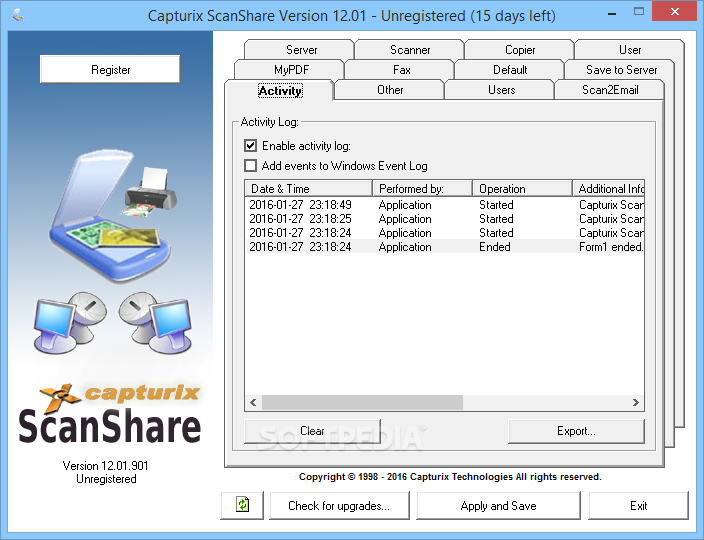This screenshot has width=704, height=540.
Task: Open the Scanner tab
Action: (x=410, y=49)
